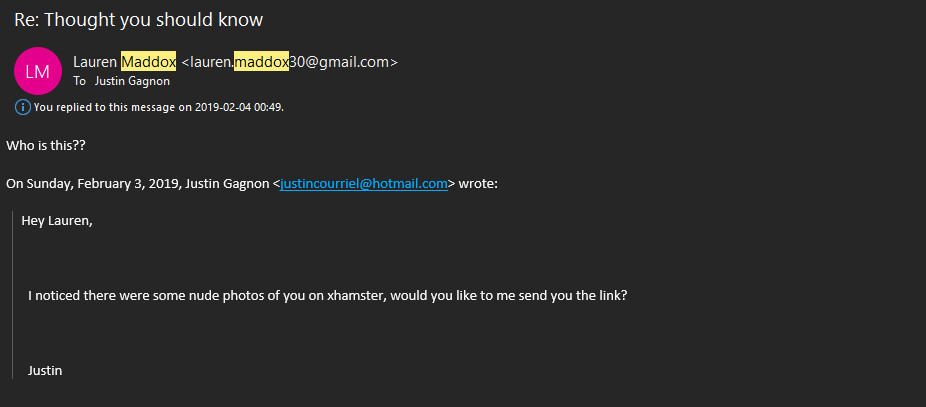Click the sender's first name "Lauren" in header
The image size is (926, 407).
[x=95, y=62]
